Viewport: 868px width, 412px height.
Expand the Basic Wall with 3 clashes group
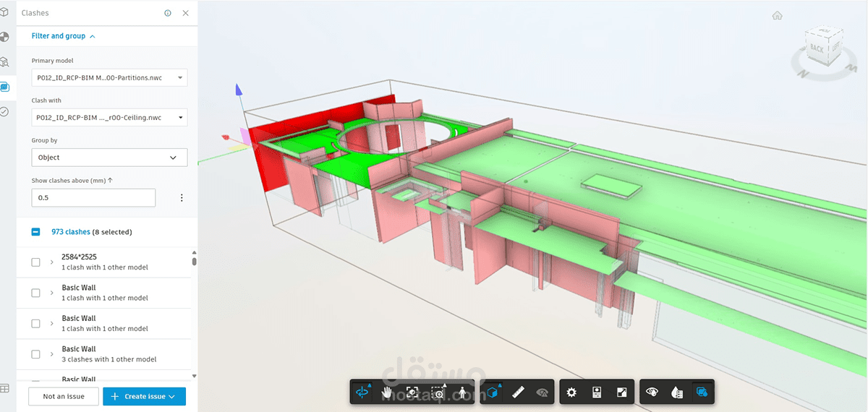pyautogui.click(x=52, y=354)
